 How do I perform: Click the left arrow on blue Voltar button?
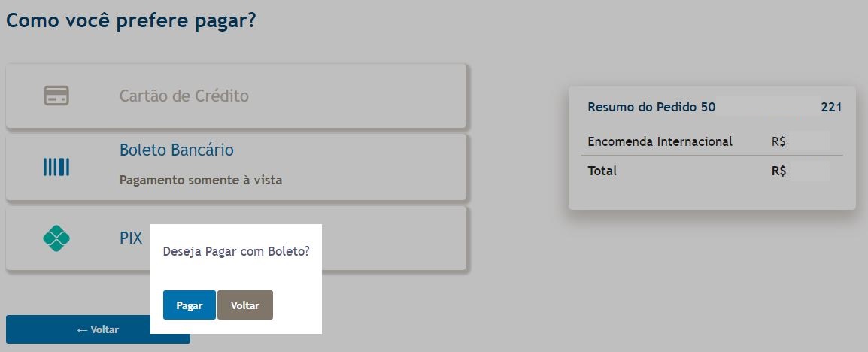[83, 330]
